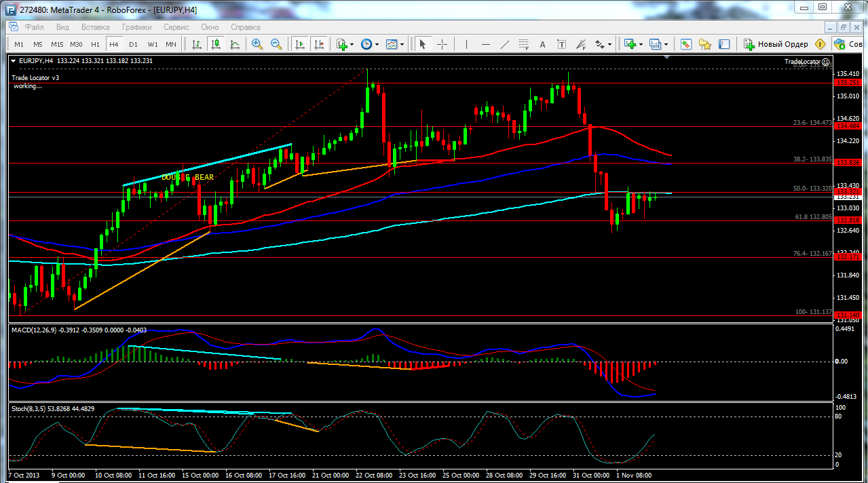Switch to the M5 timeframe
This screenshot has width=868, height=483.
point(38,44)
